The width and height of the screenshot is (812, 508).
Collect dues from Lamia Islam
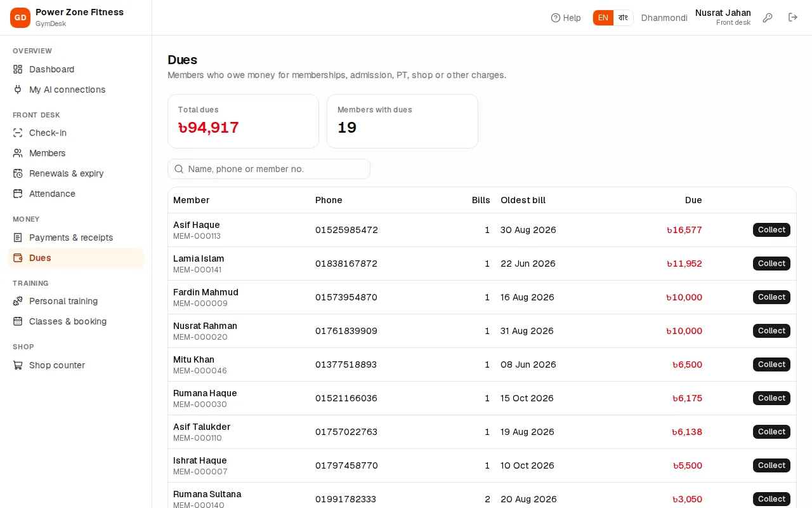click(771, 264)
